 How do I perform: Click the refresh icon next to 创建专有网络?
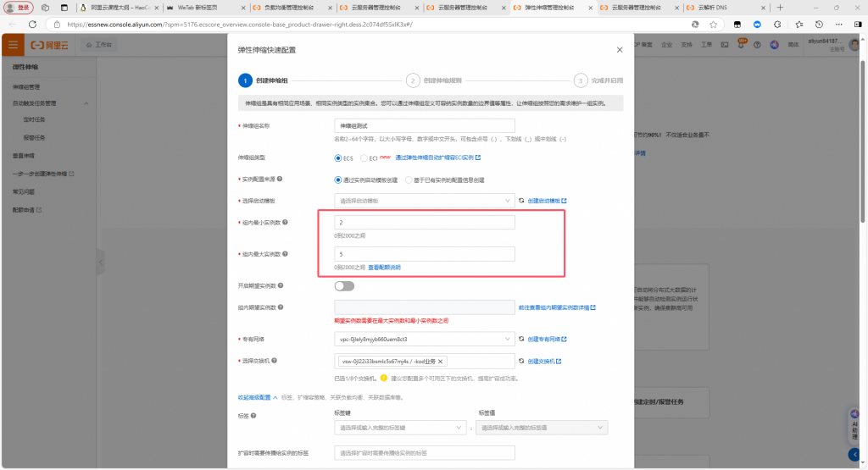point(522,339)
